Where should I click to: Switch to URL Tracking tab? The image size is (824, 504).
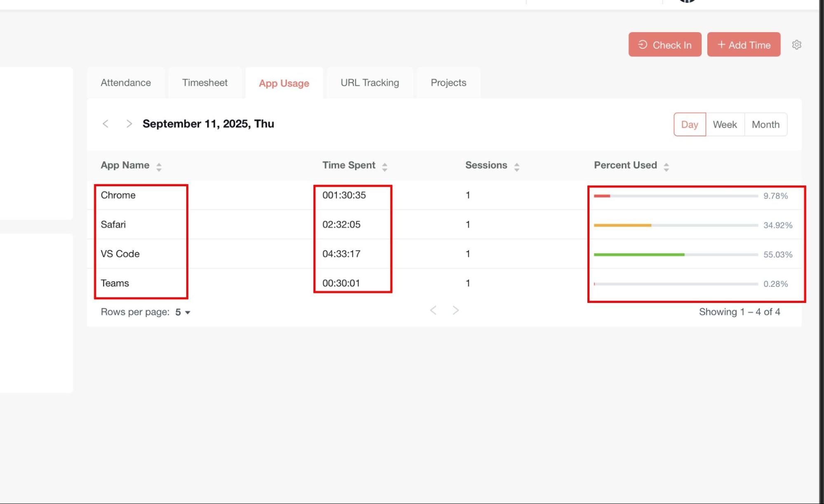(x=369, y=83)
